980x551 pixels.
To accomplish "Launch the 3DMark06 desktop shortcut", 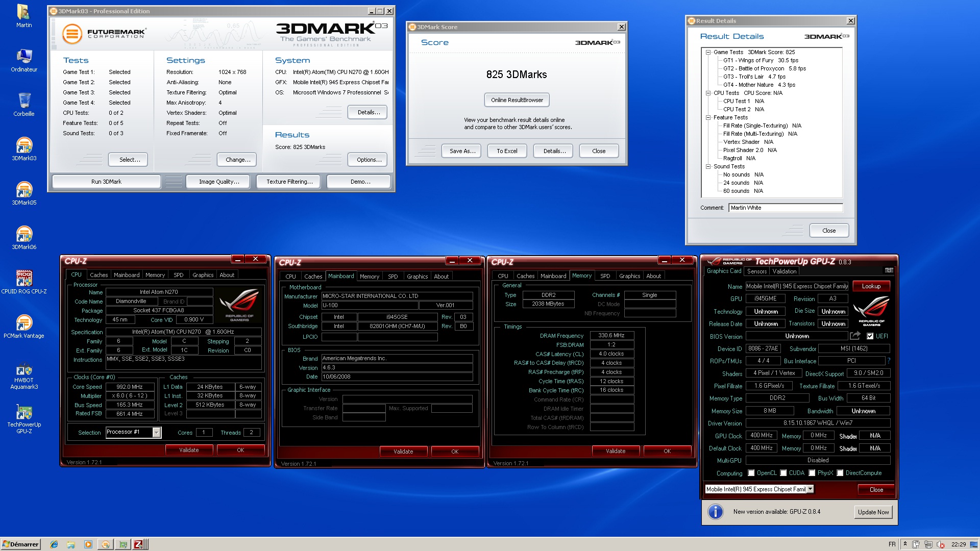I will pos(24,238).
